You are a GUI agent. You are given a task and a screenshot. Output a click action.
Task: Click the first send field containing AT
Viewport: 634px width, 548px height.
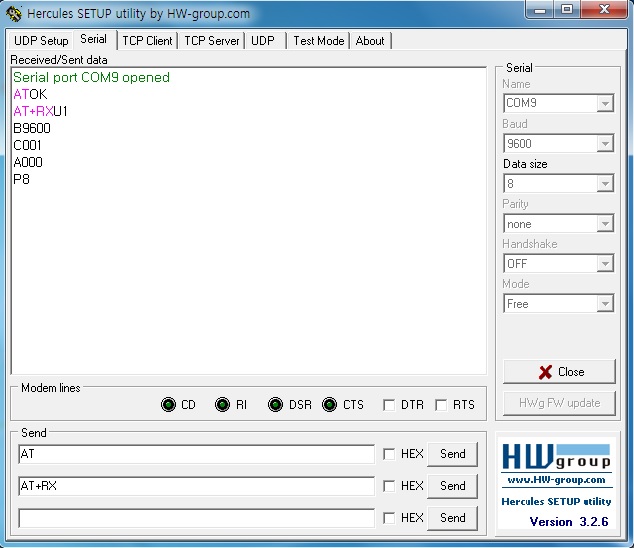(x=196, y=454)
